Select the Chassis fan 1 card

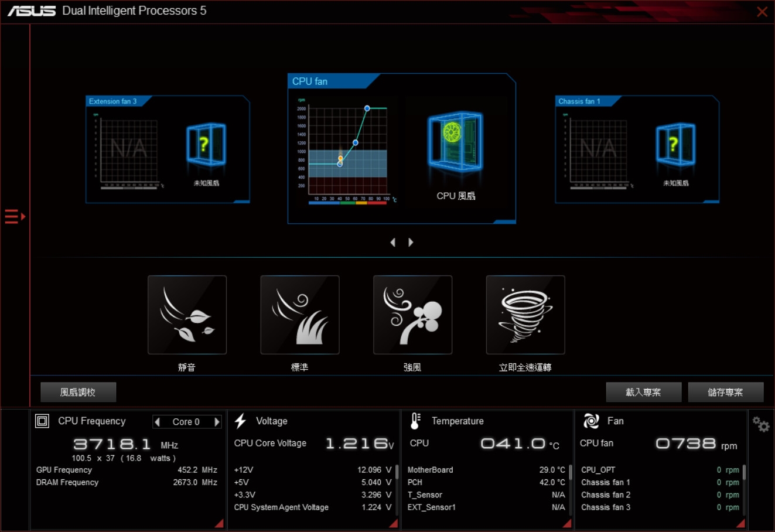637,149
